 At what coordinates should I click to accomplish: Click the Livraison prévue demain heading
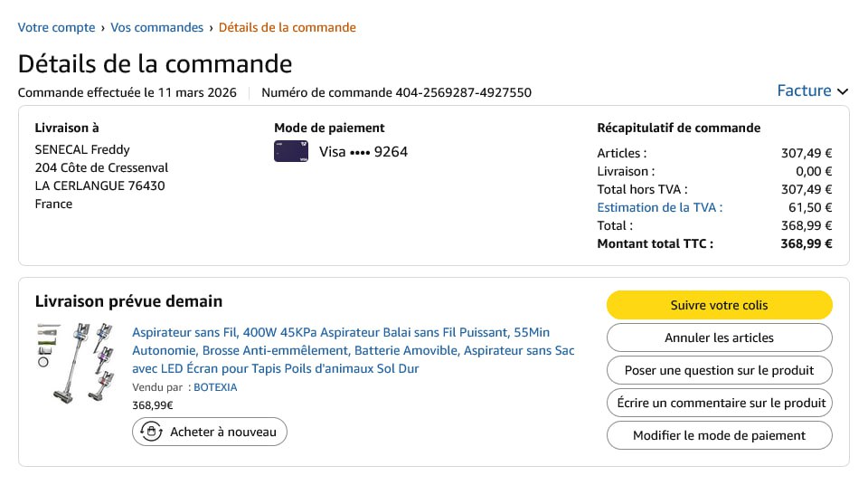point(128,301)
